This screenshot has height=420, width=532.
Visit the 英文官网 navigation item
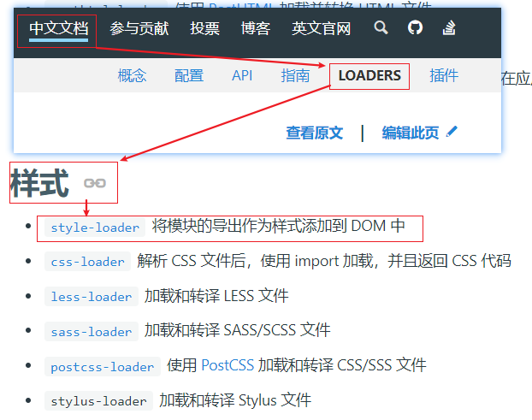tap(322, 28)
